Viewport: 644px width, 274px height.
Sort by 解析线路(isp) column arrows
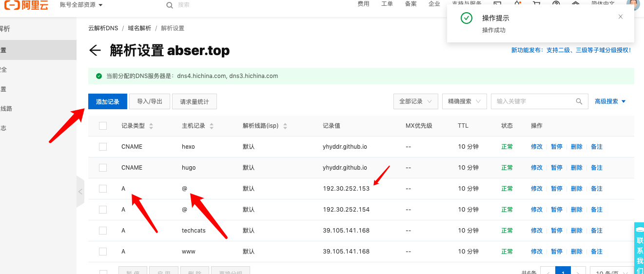pos(285,126)
